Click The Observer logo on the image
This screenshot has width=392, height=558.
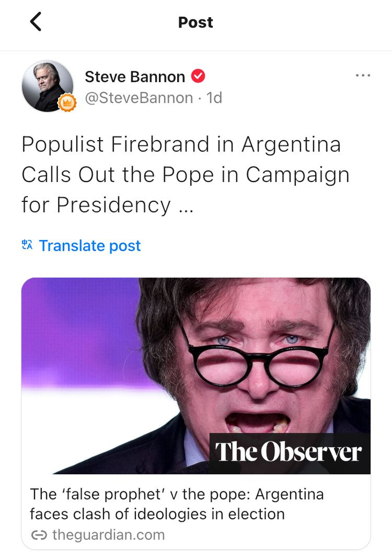click(x=289, y=453)
